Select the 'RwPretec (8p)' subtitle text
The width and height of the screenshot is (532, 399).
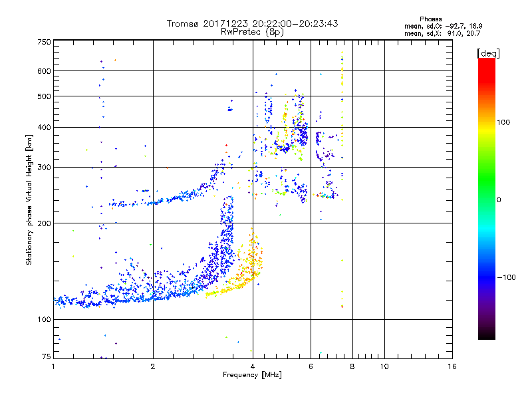tap(252, 32)
